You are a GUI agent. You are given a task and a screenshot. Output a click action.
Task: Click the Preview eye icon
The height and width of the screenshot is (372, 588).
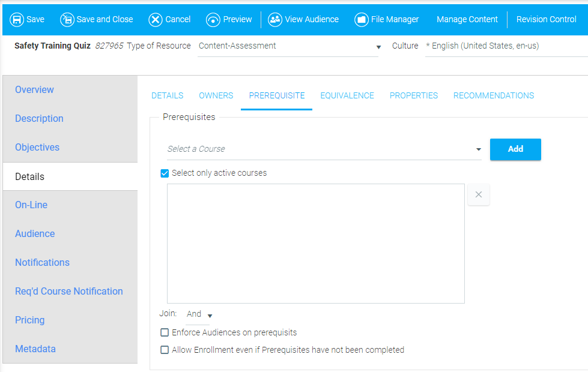tap(213, 19)
